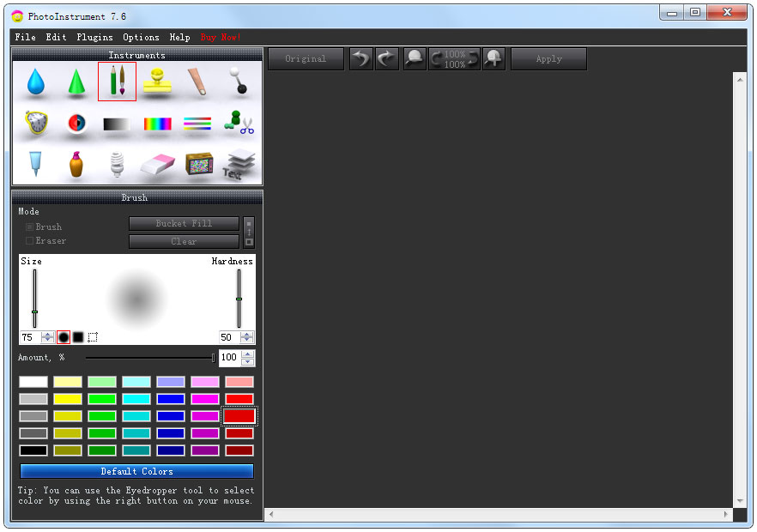The image size is (757, 532).
Task: Pick the white color swatch
Action: [x=33, y=382]
